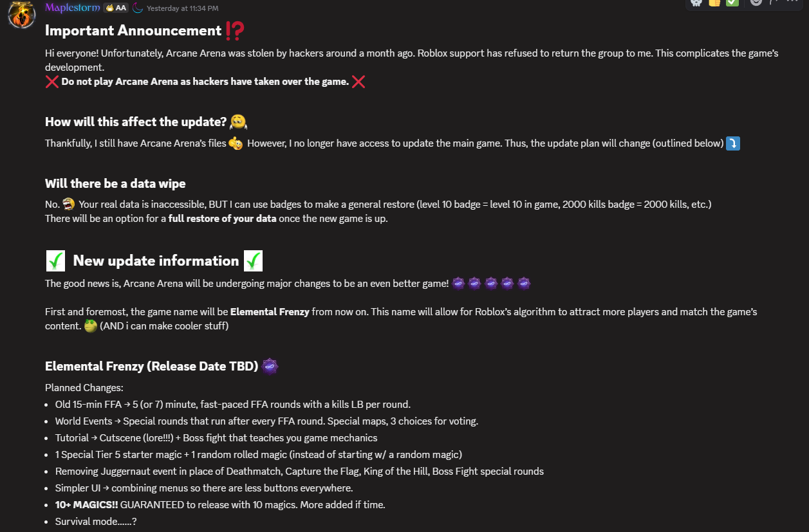Click the blue down arrow emoji

pos(733,143)
